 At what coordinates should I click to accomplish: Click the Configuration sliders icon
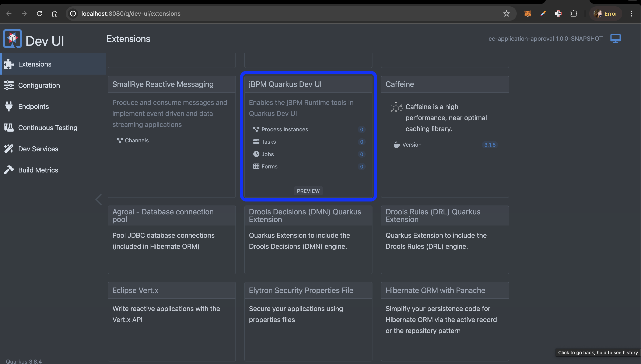click(9, 85)
